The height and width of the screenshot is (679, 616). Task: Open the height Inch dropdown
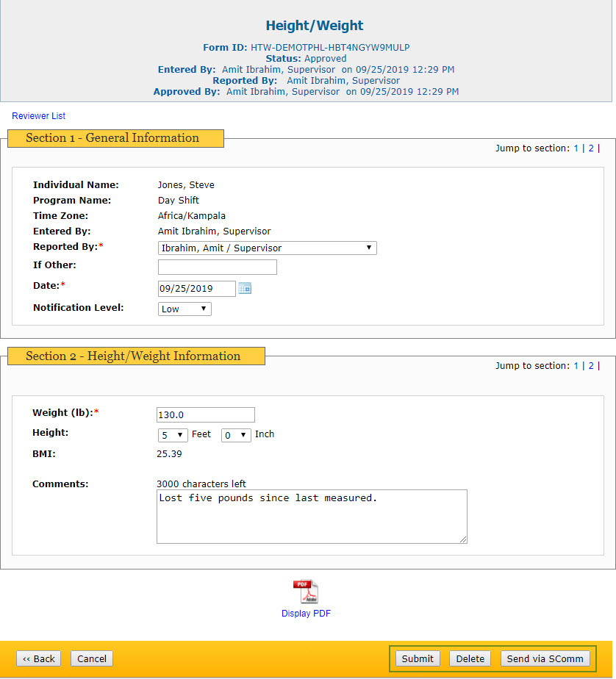pyautogui.click(x=236, y=435)
